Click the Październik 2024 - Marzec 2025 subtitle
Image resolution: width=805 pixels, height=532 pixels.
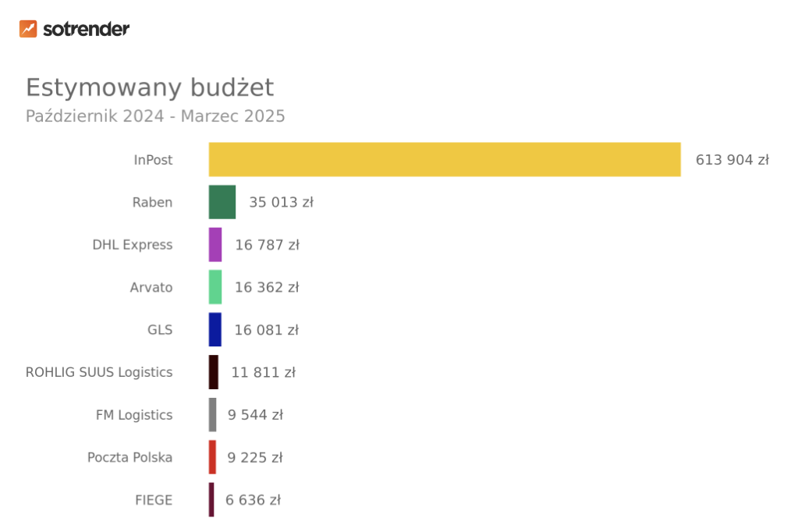(x=155, y=116)
